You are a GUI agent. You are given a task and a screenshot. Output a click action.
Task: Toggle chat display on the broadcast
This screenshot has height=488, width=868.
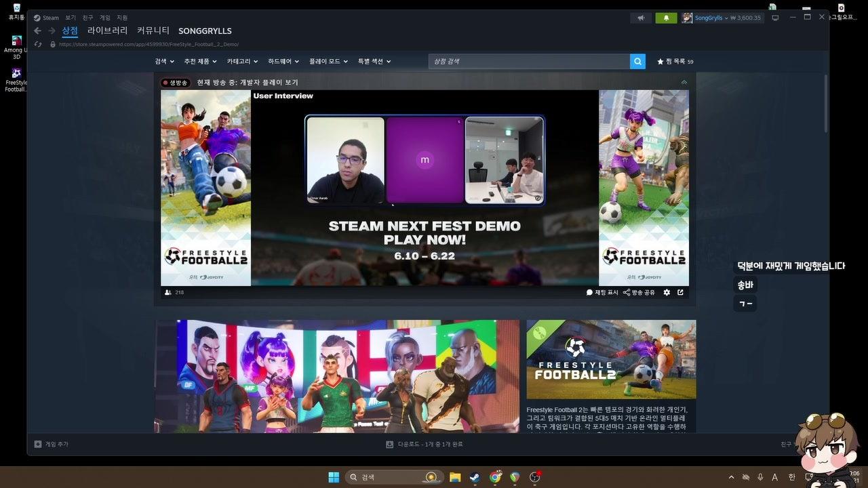[x=602, y=292]
